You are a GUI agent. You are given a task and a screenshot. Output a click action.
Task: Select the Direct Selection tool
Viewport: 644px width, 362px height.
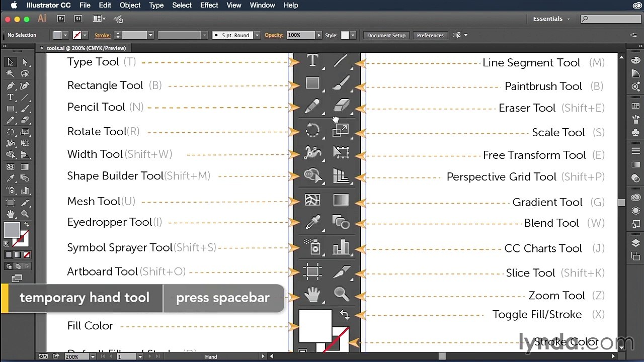25,62
